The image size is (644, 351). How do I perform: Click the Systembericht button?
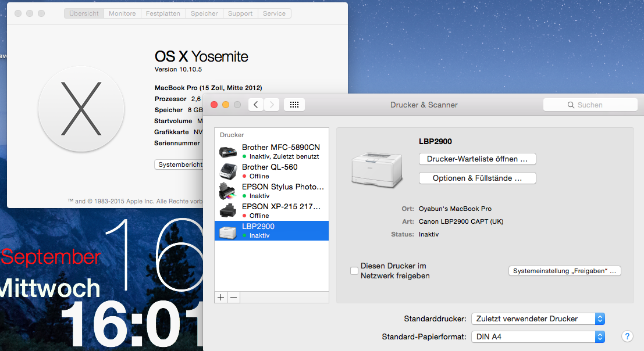click(x=179, y=164)
